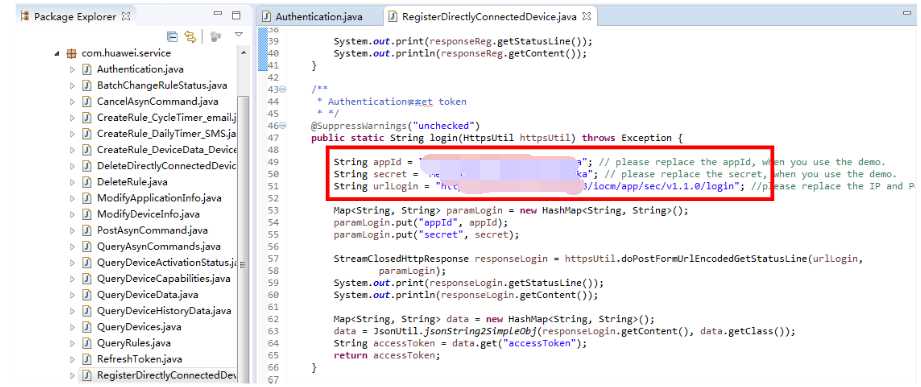Toggle Link with Editor icon
921x387 pixels.
point(190,36)
